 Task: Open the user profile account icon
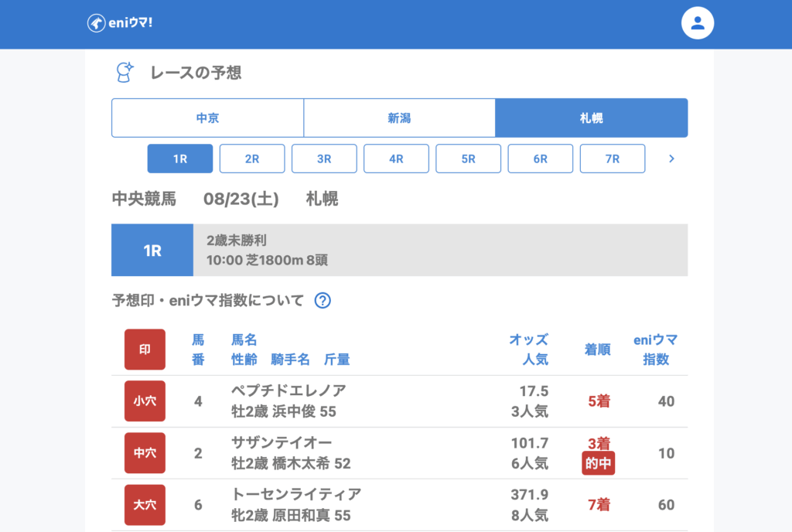(x=697, y=23)
